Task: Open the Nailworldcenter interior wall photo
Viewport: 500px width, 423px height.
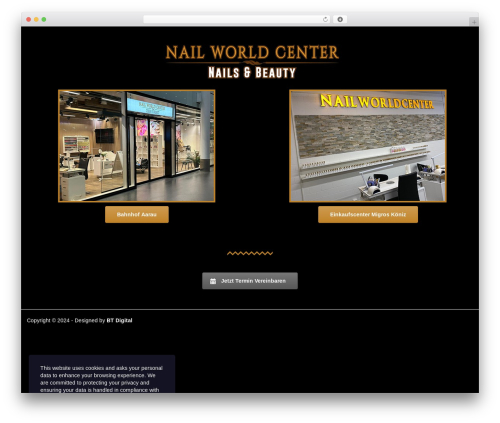Action: coord(368,146)
